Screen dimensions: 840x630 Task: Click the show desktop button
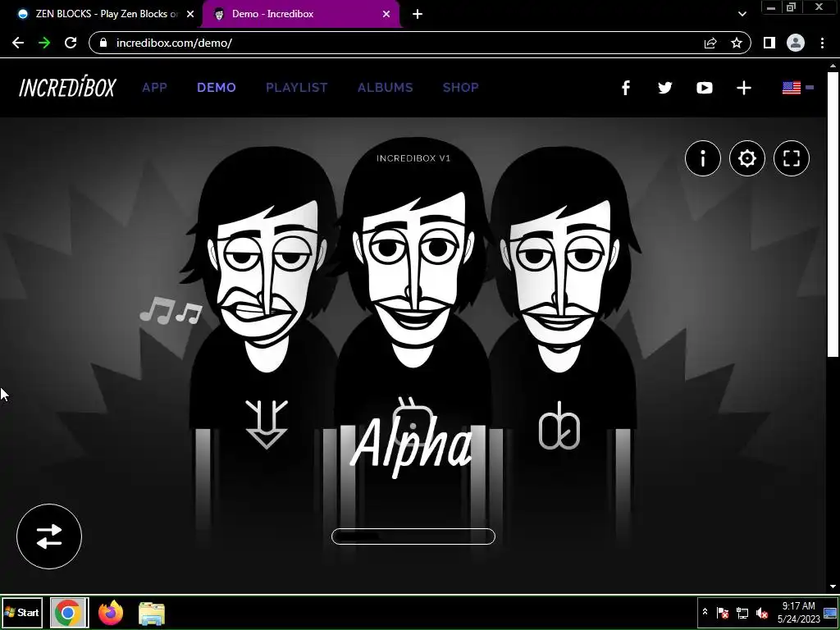(x=830, y=612)
